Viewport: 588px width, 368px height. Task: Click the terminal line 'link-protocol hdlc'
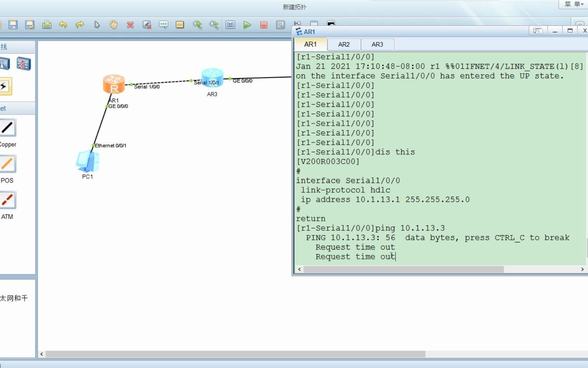pyautogui.click(x=346, y=190)
